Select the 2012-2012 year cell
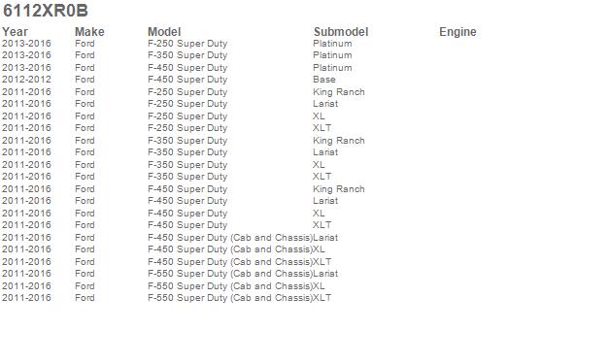Image resolution: width=610 pixels, height=364 pixels. [x=26, y=80]
